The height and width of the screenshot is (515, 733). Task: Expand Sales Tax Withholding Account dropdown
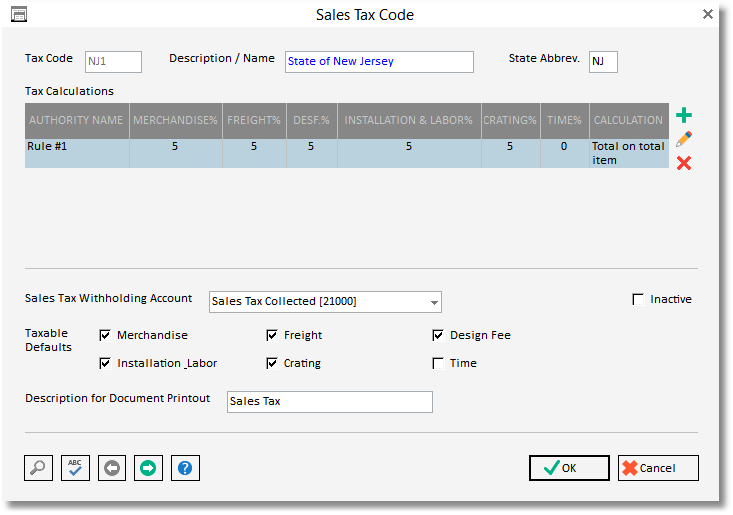pos(434,302)
